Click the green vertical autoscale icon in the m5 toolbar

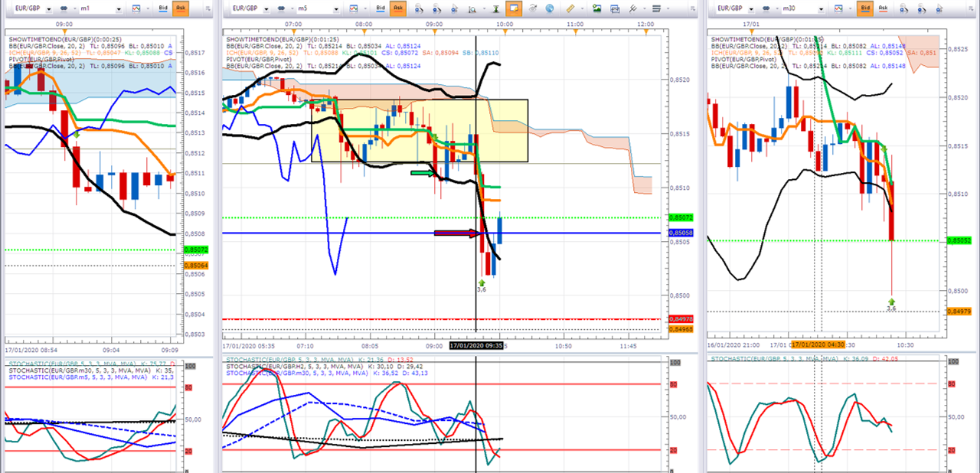pos(496,8)
